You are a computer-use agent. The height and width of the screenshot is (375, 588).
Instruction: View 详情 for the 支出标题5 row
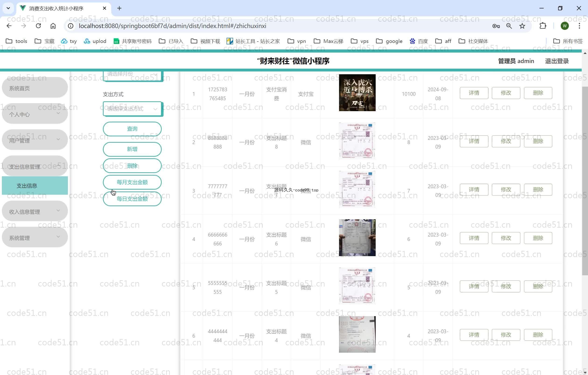click(x=474, y=286)
